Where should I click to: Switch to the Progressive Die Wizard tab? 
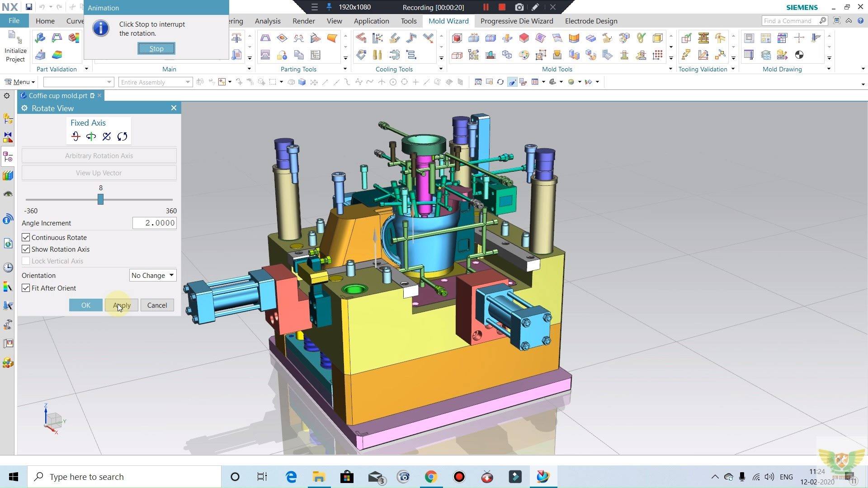click(x=517, y=21)
